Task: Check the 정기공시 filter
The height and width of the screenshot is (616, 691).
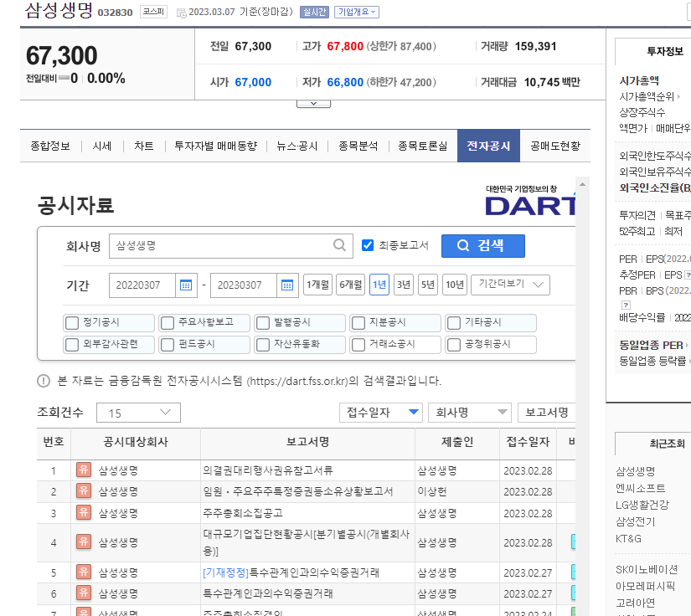Action: 72,323
